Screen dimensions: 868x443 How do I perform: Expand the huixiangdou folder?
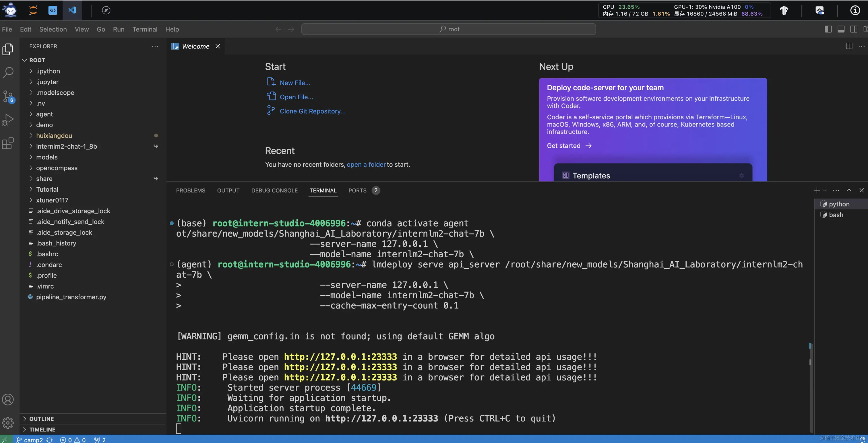tap(93, 135)
